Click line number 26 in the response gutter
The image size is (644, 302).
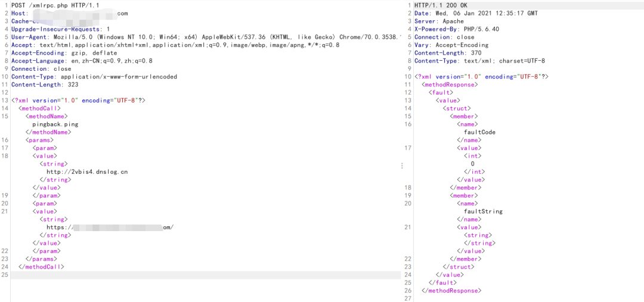pos(408,291)
